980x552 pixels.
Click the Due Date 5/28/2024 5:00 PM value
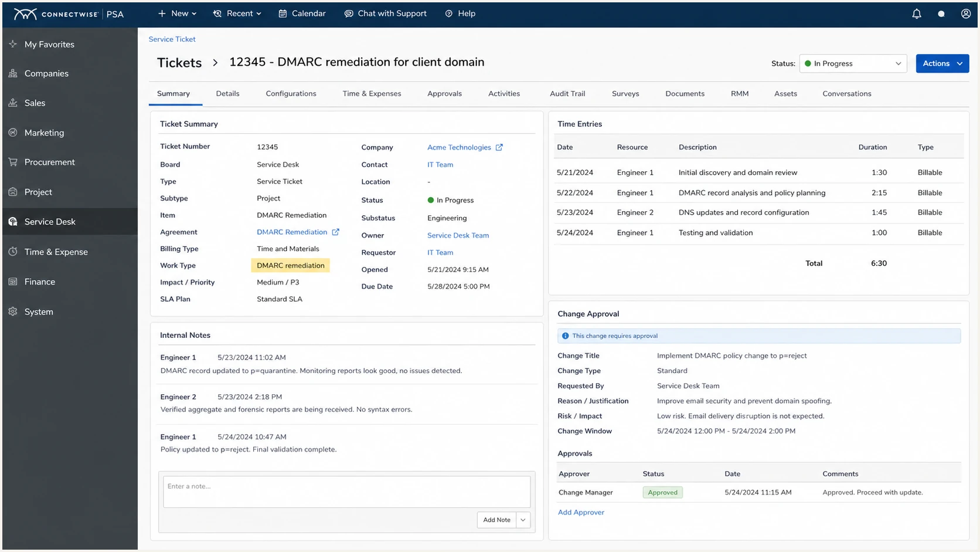point(458,287)
